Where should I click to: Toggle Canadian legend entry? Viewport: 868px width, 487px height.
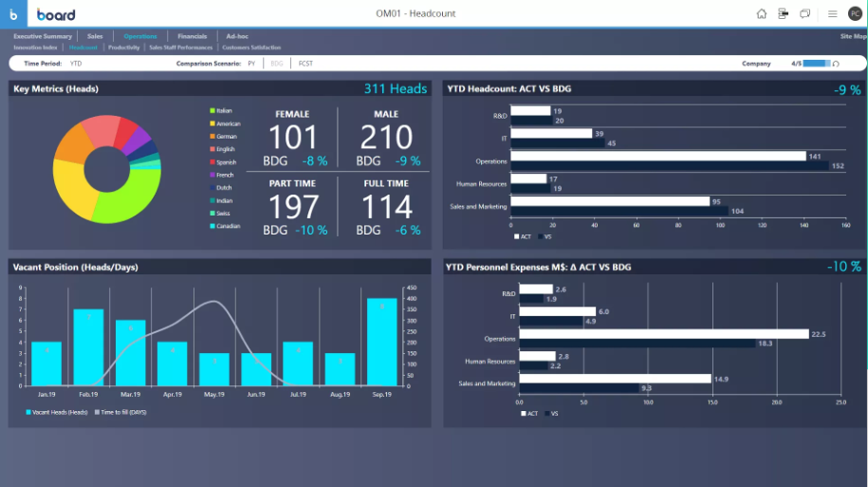tap(225, 226)
